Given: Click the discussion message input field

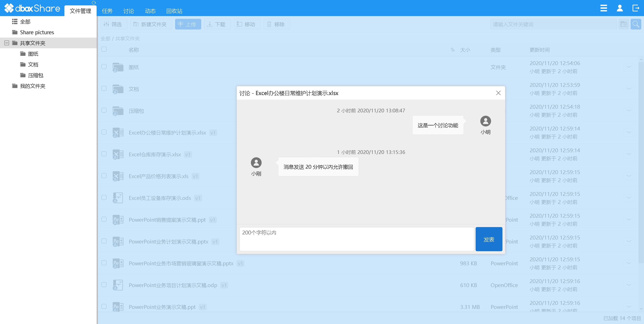Looking at the screenshot, I should point(355,239).
